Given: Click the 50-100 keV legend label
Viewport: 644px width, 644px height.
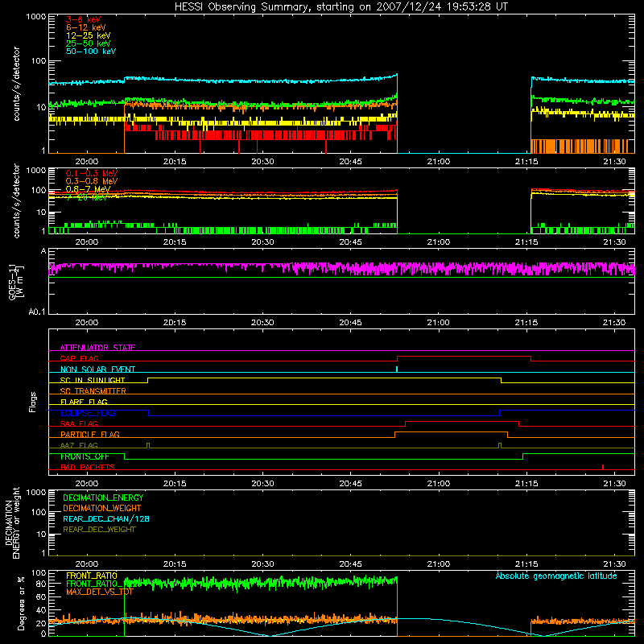Looking at the screenshot, I should point(91,52).
